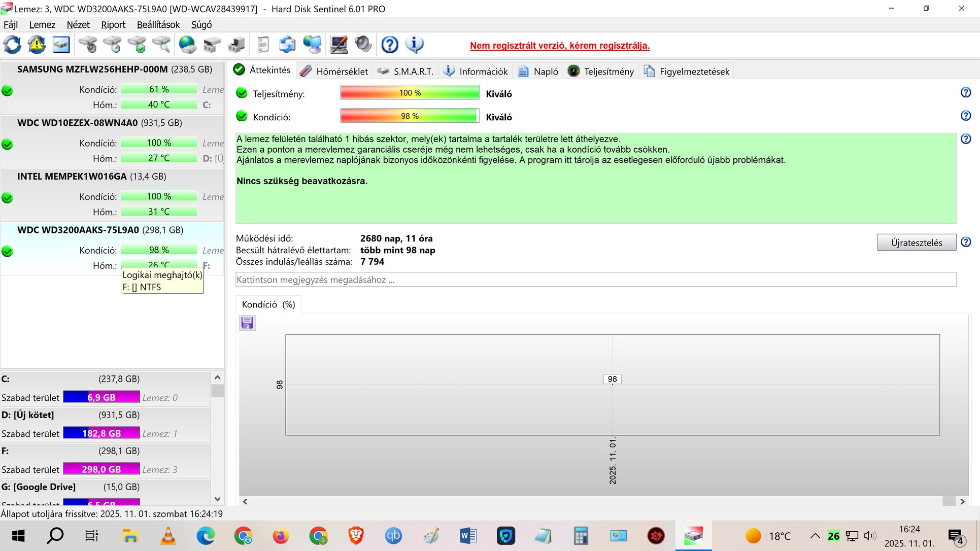Click the speaker sound toolbar icon
The width and height of the screenshot is (980, 551).
(x=363, y=45)
